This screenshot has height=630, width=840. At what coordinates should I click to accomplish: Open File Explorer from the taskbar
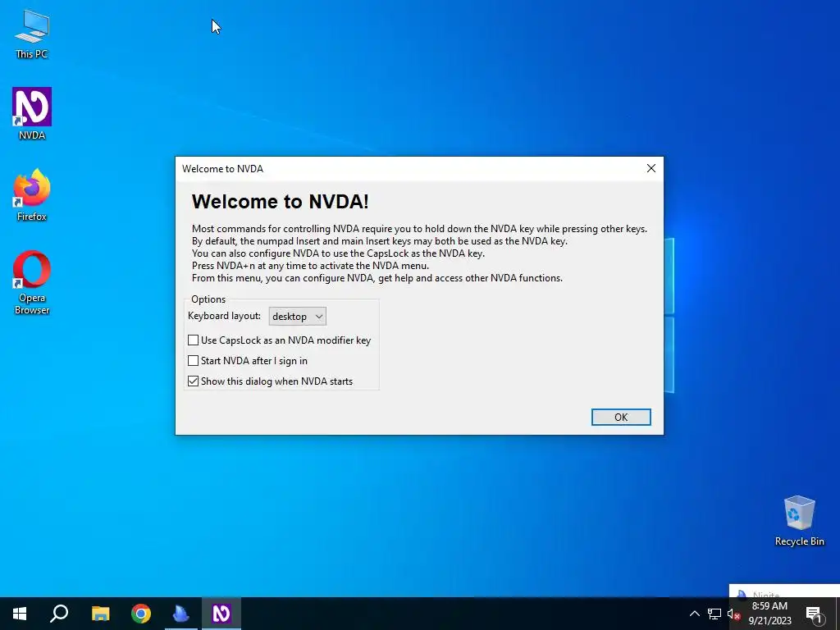[x=100, y=614]
